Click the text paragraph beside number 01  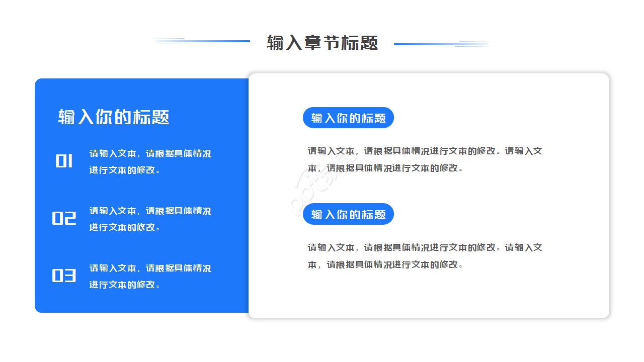coord(149,161)
